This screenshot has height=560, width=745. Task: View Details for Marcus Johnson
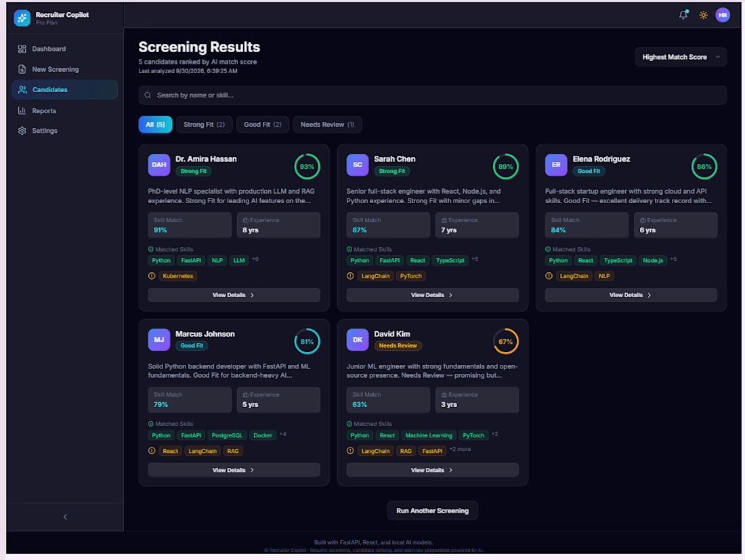coord(234,470)
